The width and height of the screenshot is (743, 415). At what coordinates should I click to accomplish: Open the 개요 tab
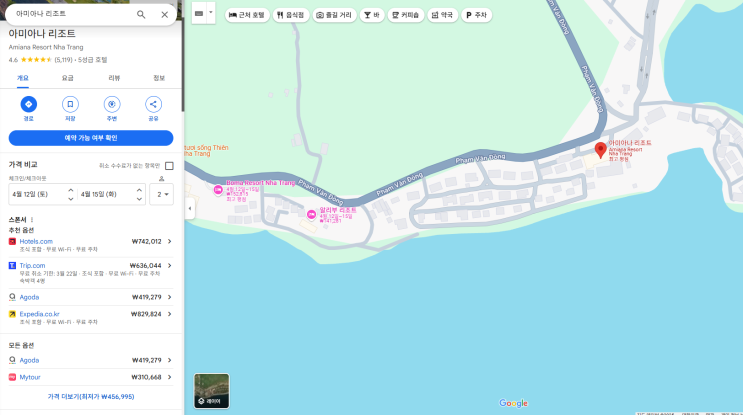pyautogui.click(x=23, y=78)
